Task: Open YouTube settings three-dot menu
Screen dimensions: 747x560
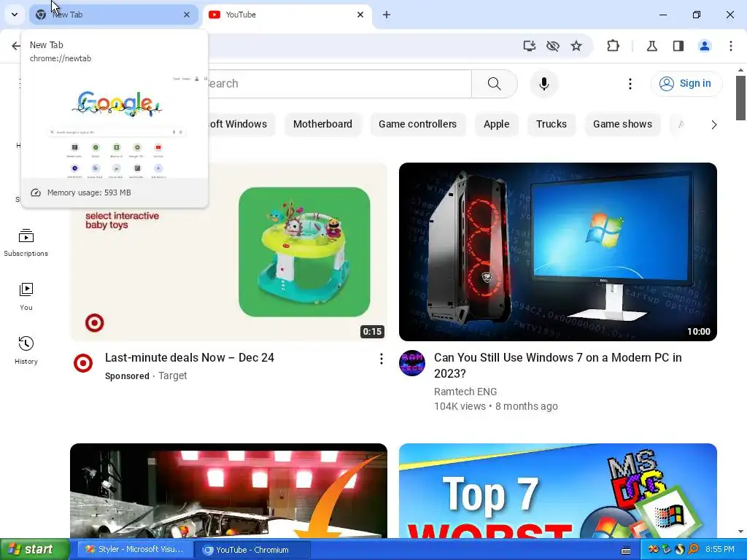Action: pos(630,84)
